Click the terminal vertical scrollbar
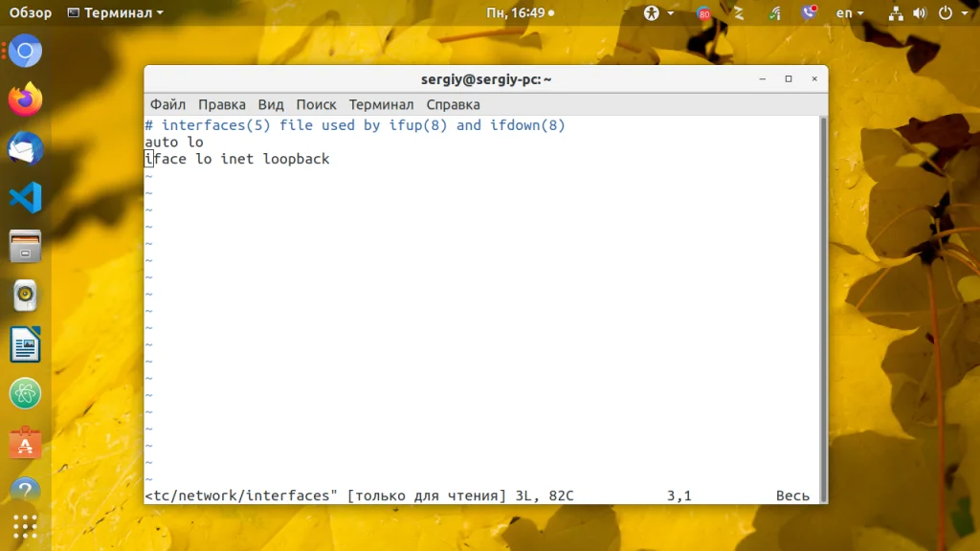The width and height of the screenshot is (980, 551). 823,309
